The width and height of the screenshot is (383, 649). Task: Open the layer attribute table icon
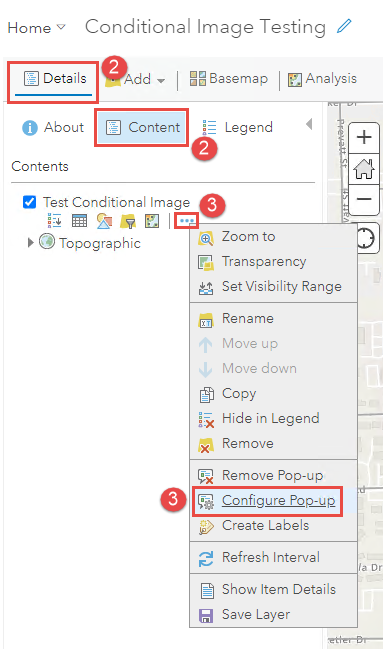tap(79, 221)
